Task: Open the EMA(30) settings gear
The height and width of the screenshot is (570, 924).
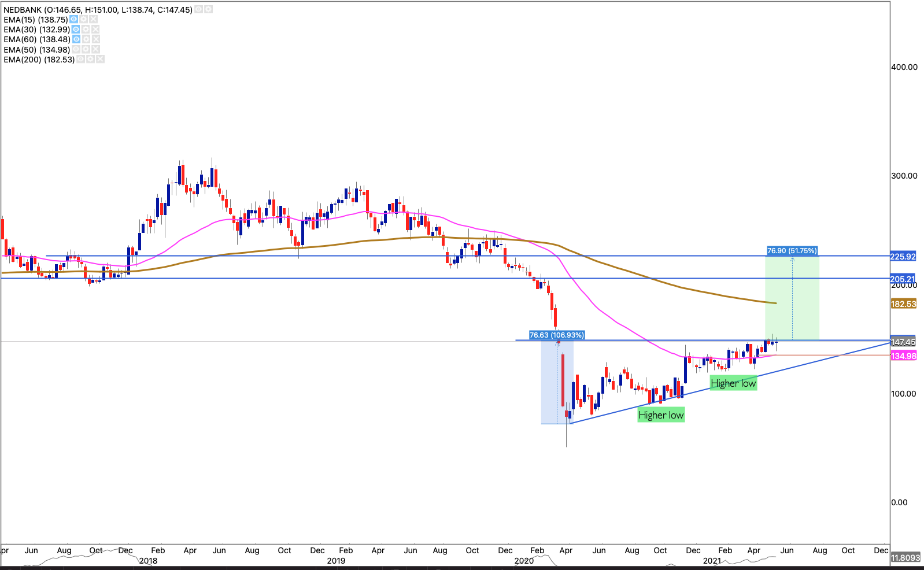Action: pyautogui.click(x=86, y=29)
